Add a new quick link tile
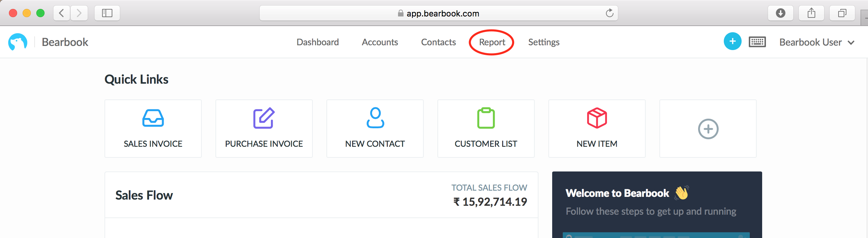868x238 pixels. 708,129
